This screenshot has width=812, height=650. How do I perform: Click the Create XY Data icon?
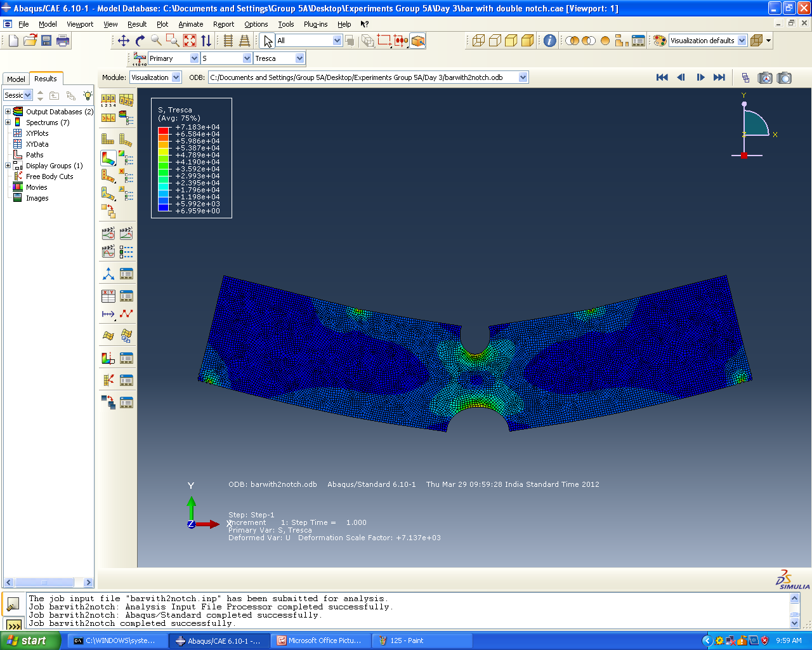(108, 296)
